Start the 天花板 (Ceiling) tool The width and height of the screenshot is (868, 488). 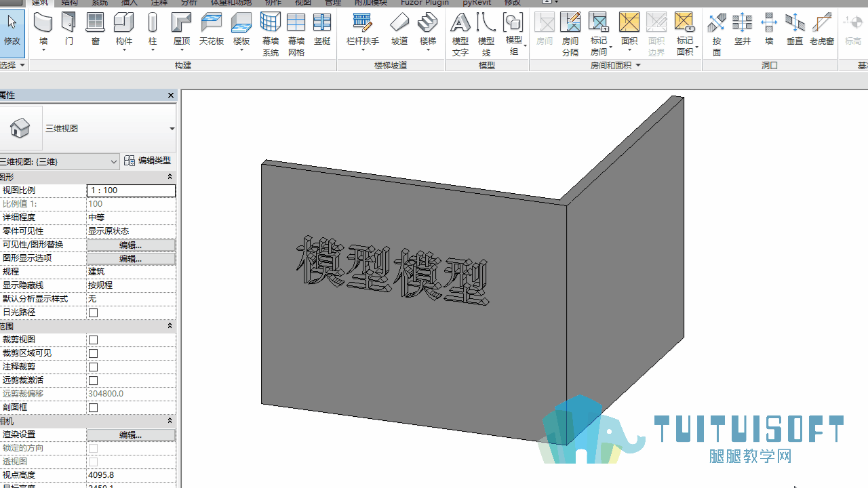coord(212,30)
